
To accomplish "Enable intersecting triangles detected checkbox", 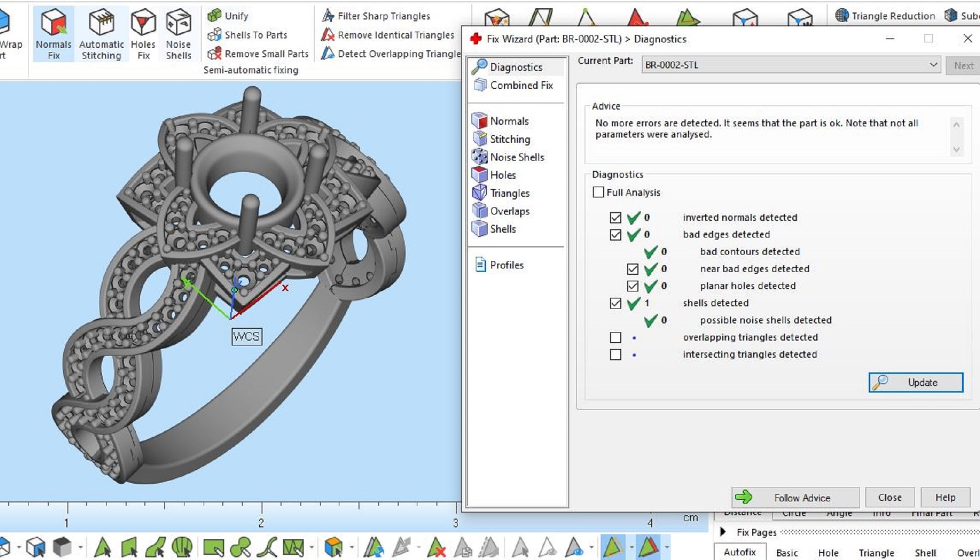I will (x=616, y=355).
